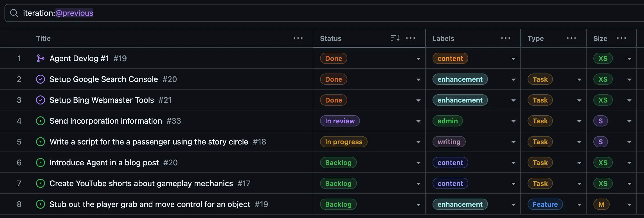Open the Status column options menu

click(411, 38)
